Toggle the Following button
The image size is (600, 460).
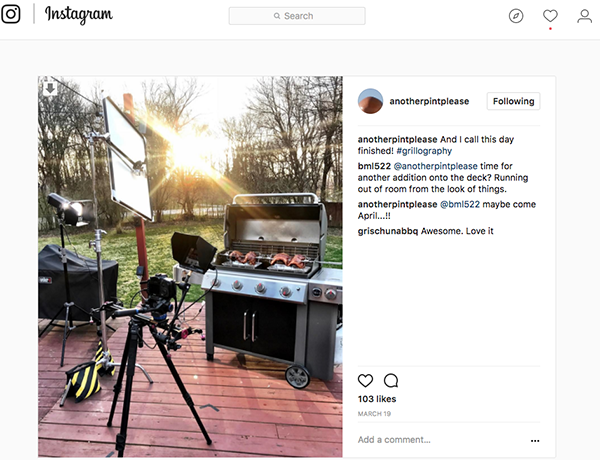coord(513,101)
